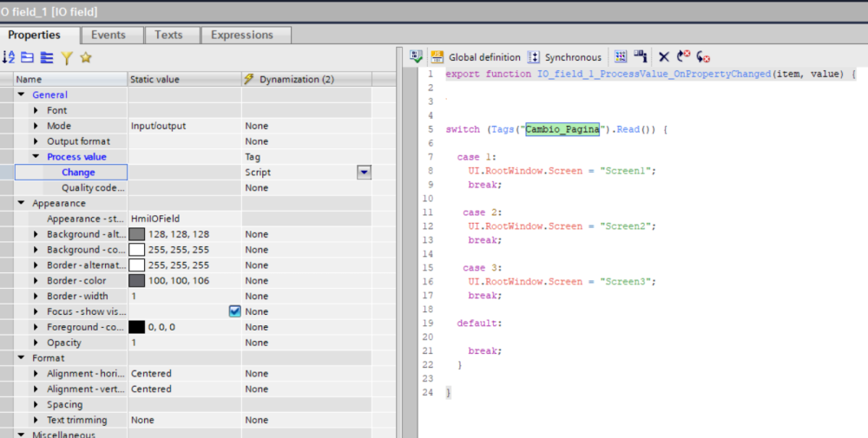Viewport: 868px width, 438px height.
Task: Click the yellow filter funnel icon
Action: coord(66,57)
